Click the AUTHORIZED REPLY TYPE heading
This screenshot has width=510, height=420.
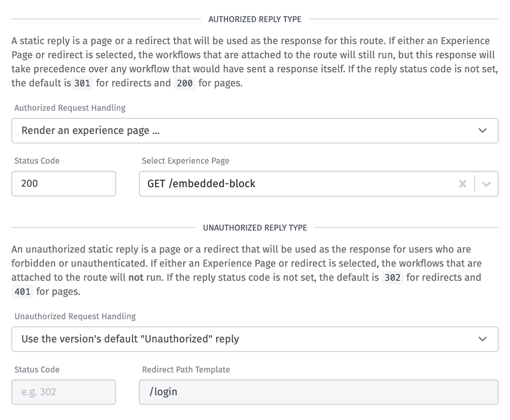255,19
